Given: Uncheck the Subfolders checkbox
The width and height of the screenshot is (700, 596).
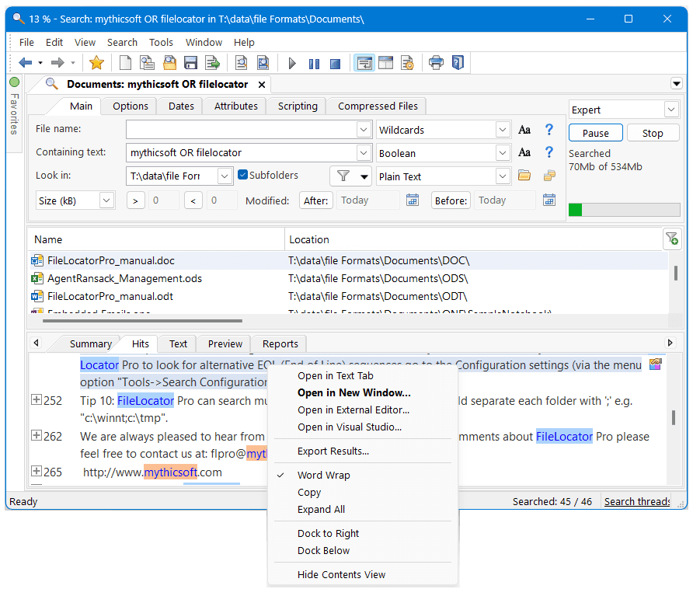Looking at the screenshot, I should (x=243, y=175).
